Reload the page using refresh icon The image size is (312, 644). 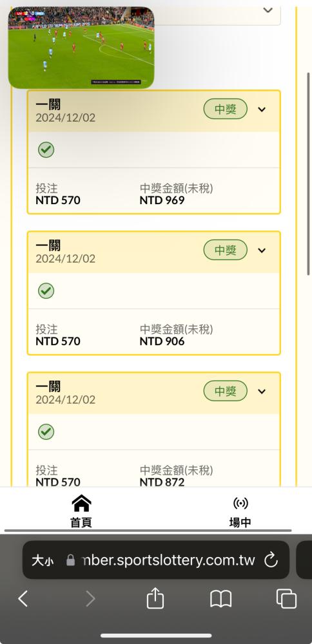tap(271, 560)
